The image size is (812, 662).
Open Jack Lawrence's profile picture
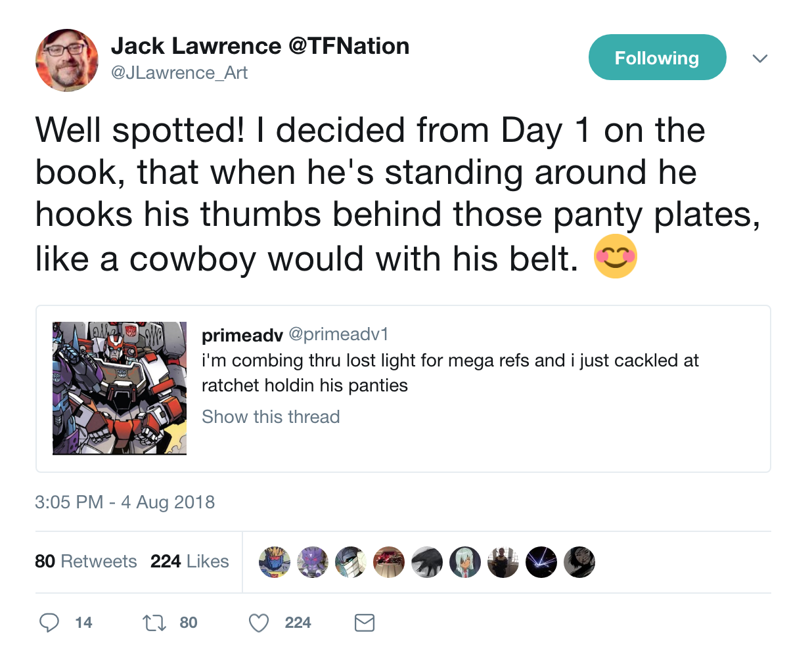67,60
